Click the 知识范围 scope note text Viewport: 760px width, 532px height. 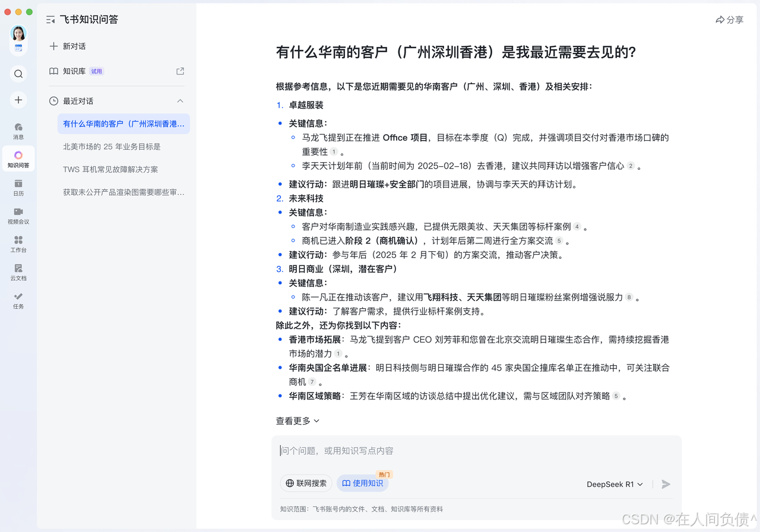click(x=362, y=509)
